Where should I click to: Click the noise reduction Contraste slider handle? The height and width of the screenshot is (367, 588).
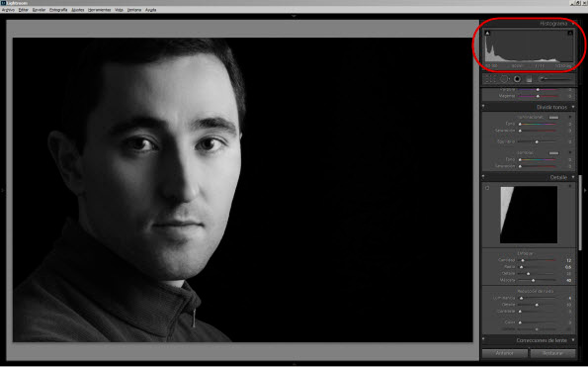coord(520,312)
